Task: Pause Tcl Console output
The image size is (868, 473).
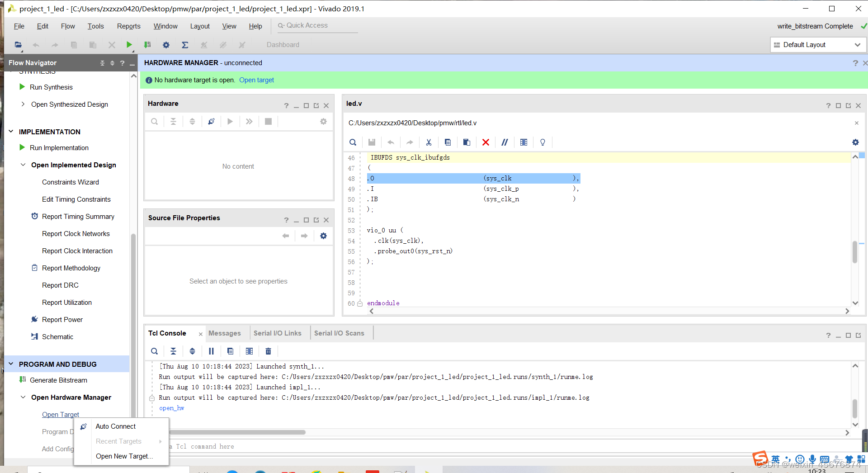Action: pyautogui.click(x=211, y=351)
